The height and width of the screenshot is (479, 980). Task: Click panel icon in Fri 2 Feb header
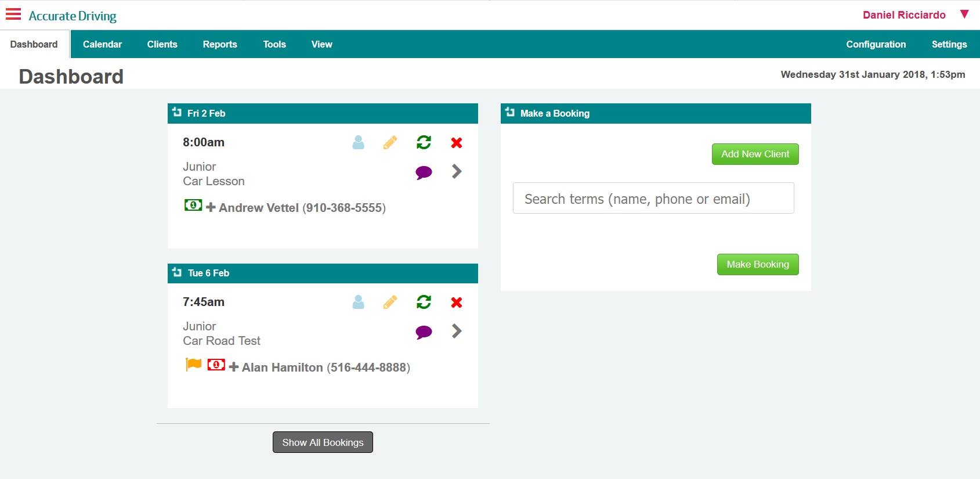click(x=177, y=112)
